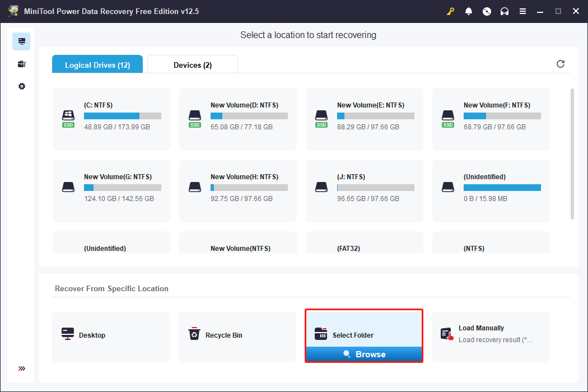Open the hamburger menu in title bar
The height and width of the screenshot is (392, 588).
click(x=522, y=11)
